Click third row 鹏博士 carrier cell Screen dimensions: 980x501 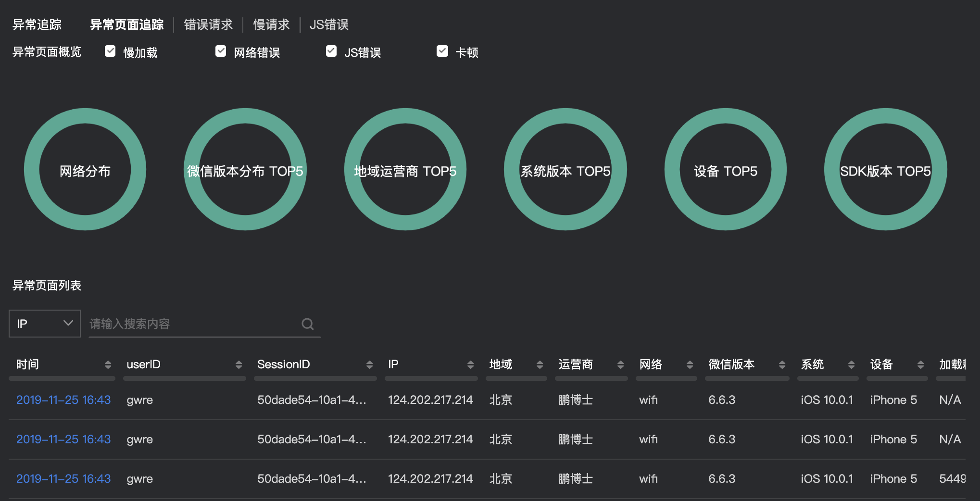tap(576, 479)
